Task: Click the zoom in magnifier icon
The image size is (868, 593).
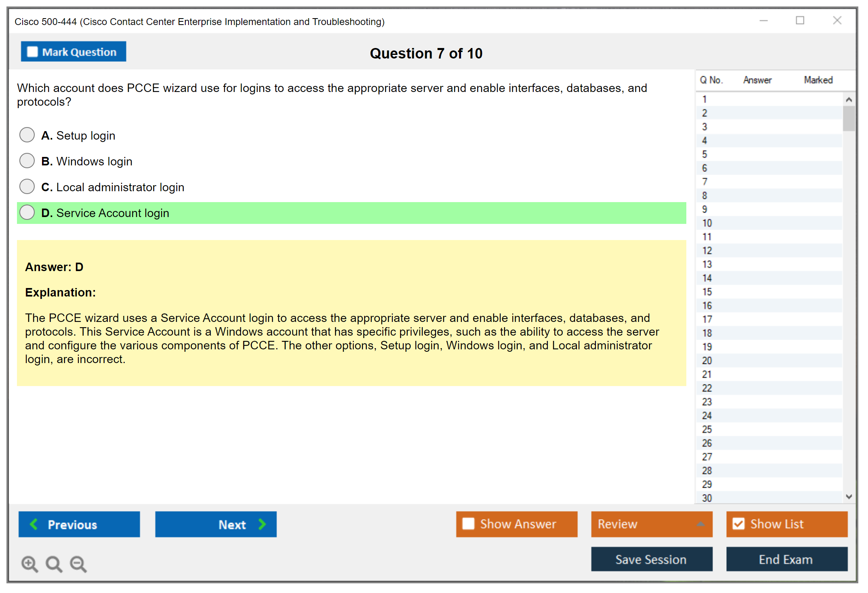Action: point(29,564)
